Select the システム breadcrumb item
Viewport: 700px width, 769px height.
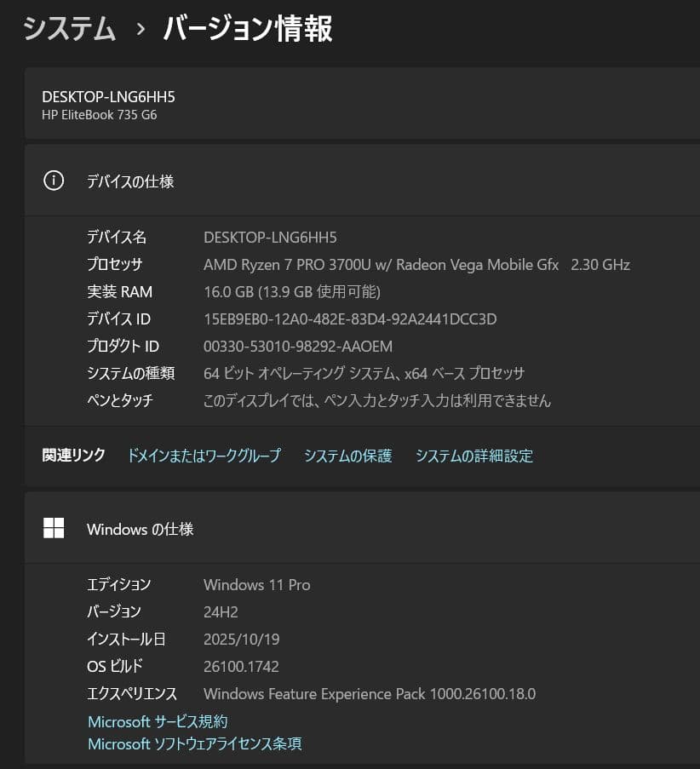pos(70,27)
